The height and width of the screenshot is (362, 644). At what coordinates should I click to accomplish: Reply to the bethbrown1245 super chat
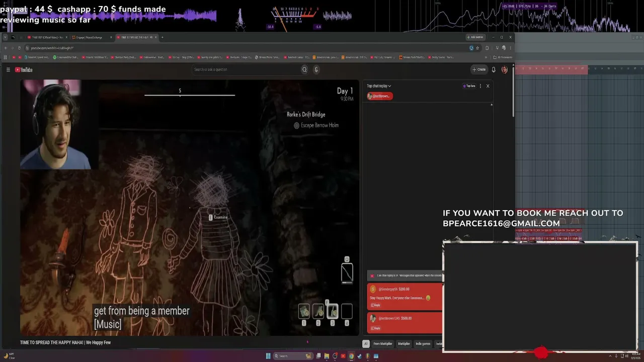[x=375, y=328]
